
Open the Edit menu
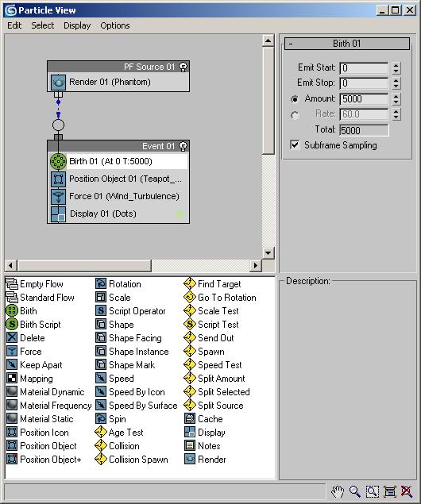tap(14, 25)
